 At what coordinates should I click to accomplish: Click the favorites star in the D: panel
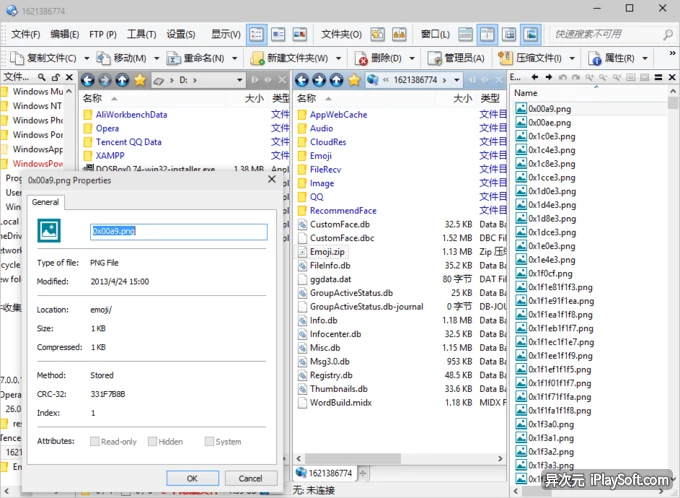click(139, 80)
